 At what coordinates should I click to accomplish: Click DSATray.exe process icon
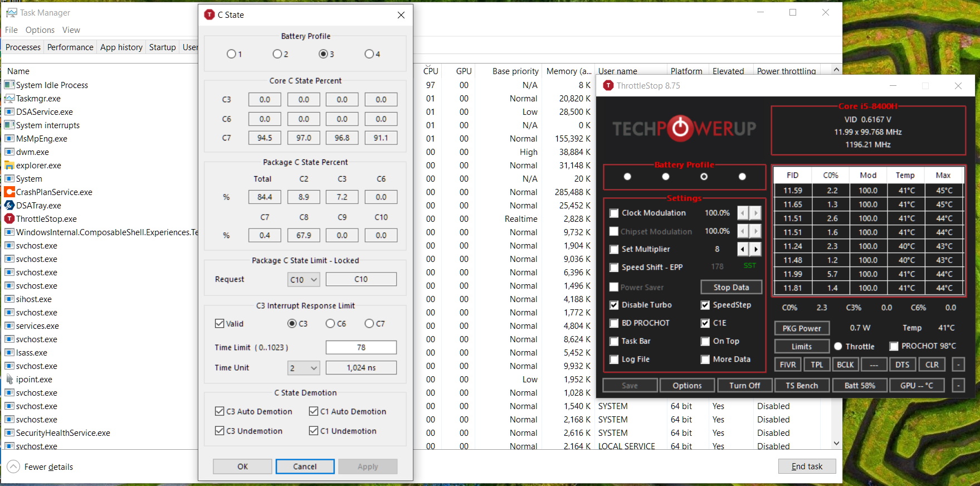coord(9,206)
